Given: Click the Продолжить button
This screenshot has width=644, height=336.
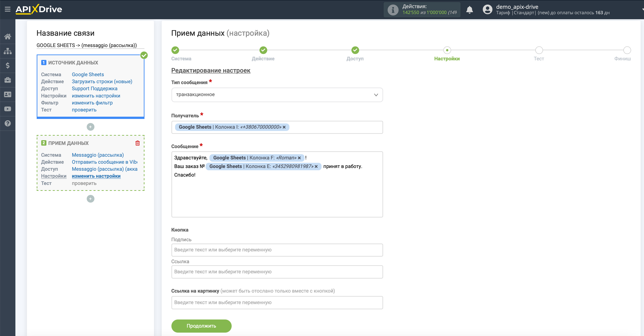Looking at the screenshot, I should click(x=201, y=326).
